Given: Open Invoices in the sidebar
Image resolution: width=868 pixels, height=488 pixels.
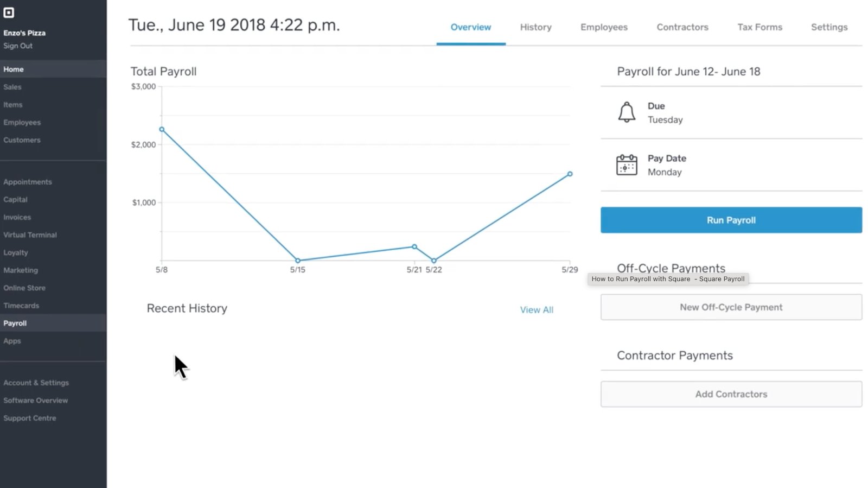Looking at the screenshot, I should tap(17, 217).
